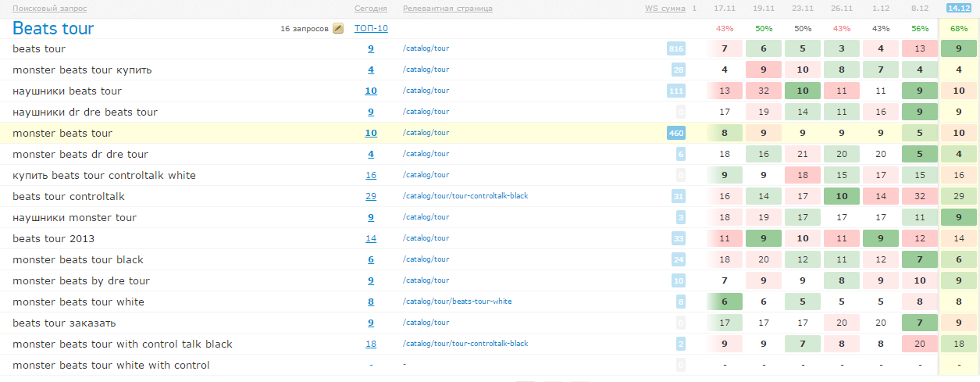Click the 24 WS sum badge
The height and width of the screenshot is (382, 980).
(678, 259)
